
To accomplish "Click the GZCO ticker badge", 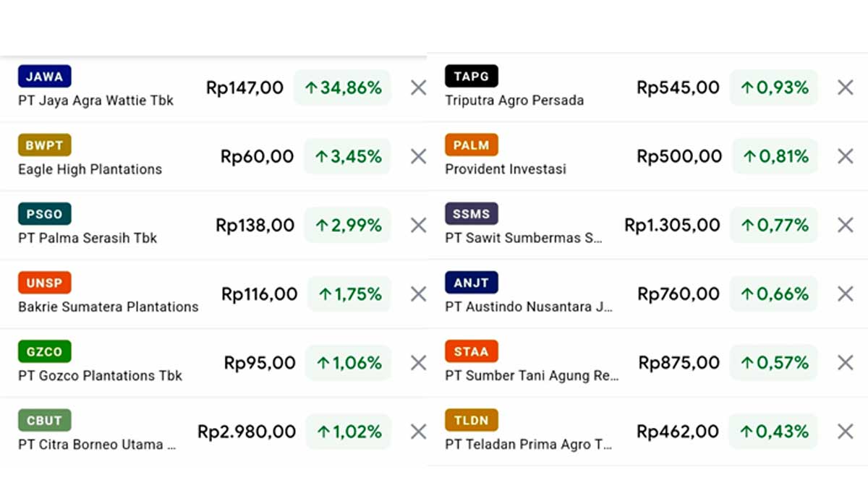I will coord(44,351).
